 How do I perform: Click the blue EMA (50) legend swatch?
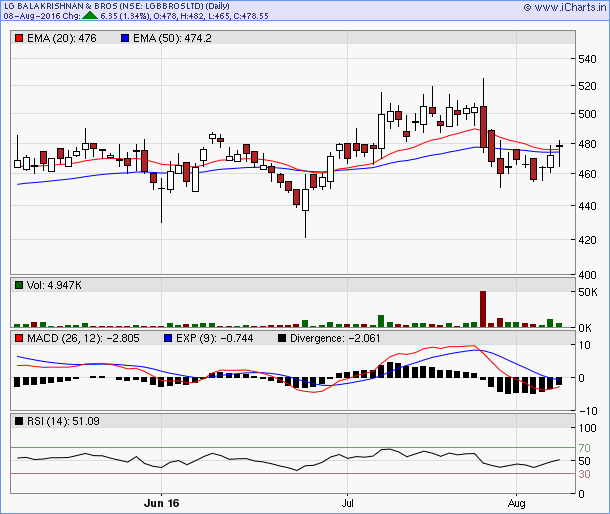(125, 38)
